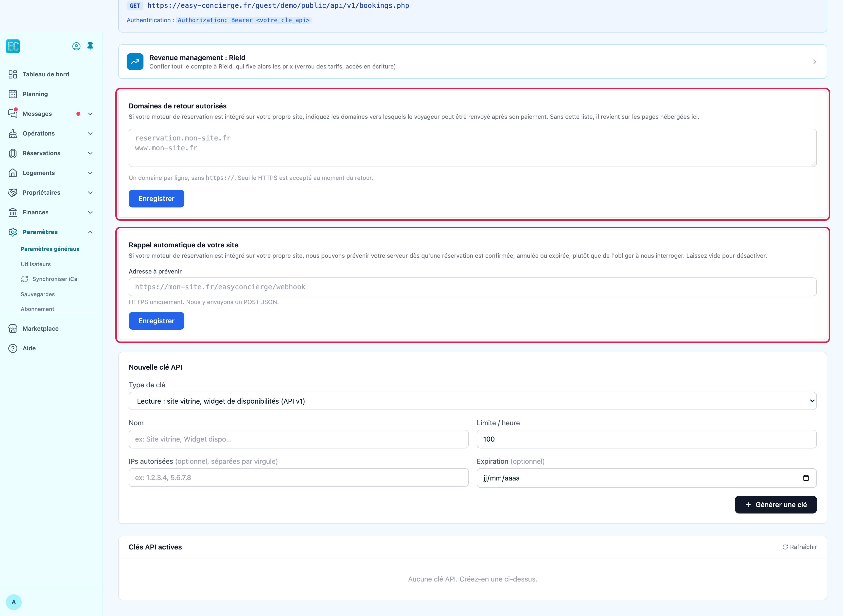Image resolution: width=843 pixels, height=616 pixels.
Task: Expand the Finances submenu chevron
Action: click(x=90, y=212)
